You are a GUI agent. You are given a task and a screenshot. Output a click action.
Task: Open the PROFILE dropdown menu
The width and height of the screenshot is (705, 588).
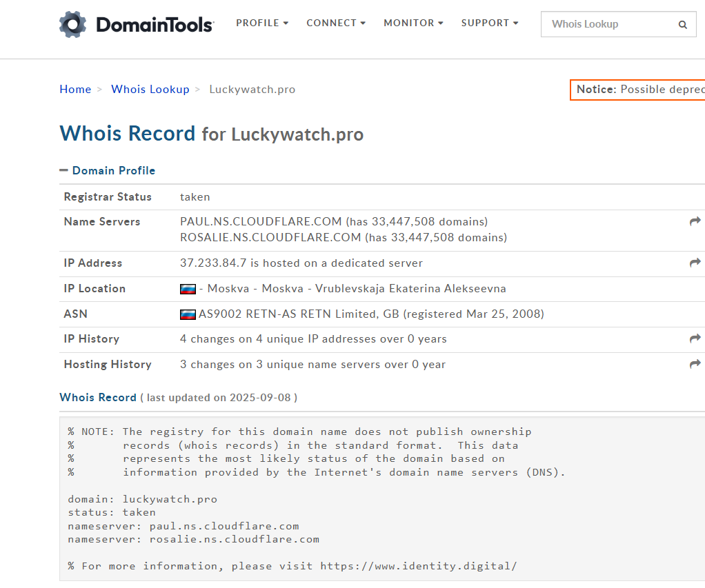tap(262, 23)
